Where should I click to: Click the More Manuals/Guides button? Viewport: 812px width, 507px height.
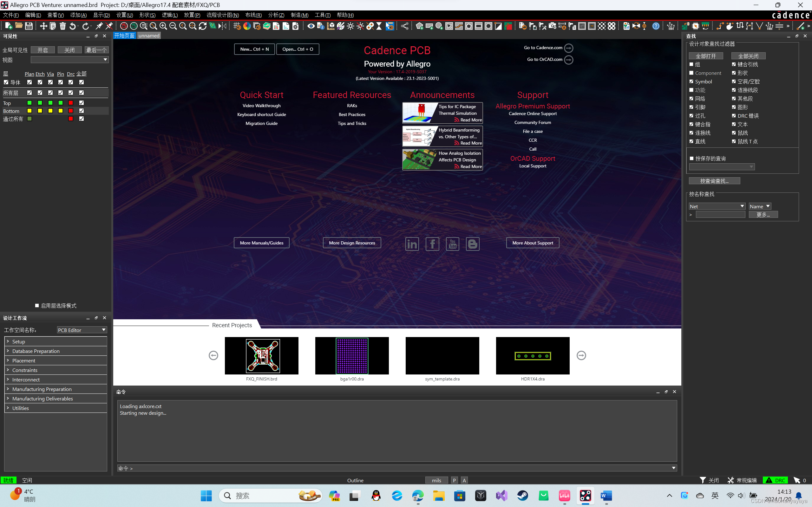[261, 243]
